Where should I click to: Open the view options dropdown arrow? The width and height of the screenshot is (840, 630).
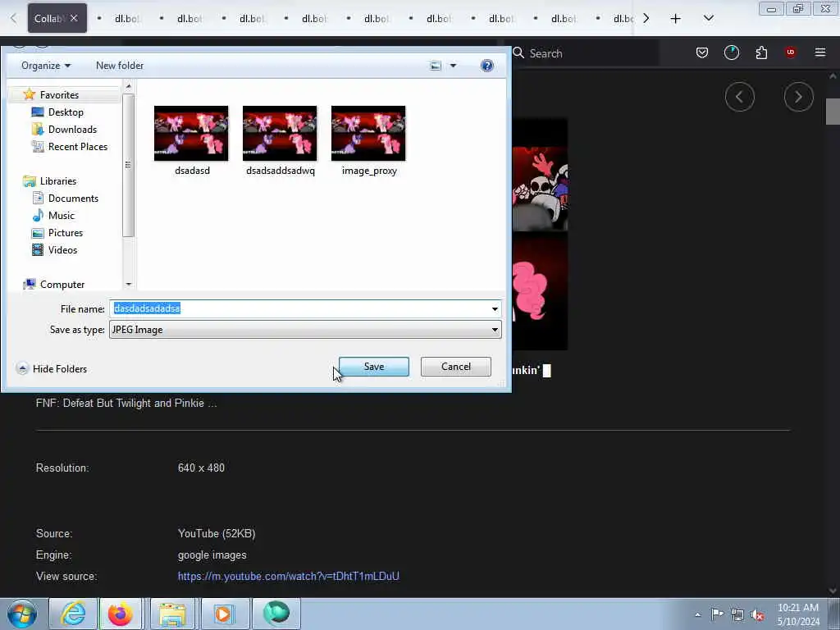click(453, 66)
